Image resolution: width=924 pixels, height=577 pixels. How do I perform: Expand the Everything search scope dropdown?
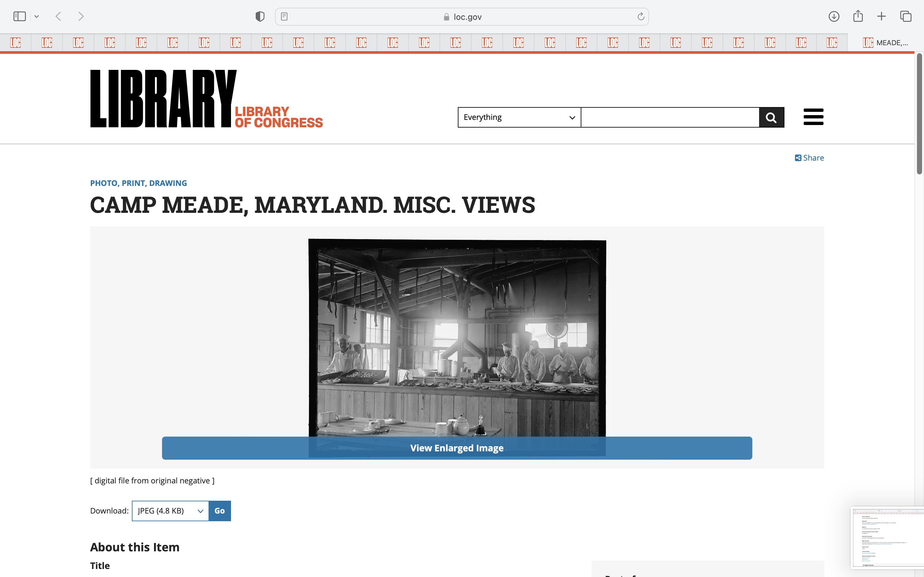click(519, 117)
